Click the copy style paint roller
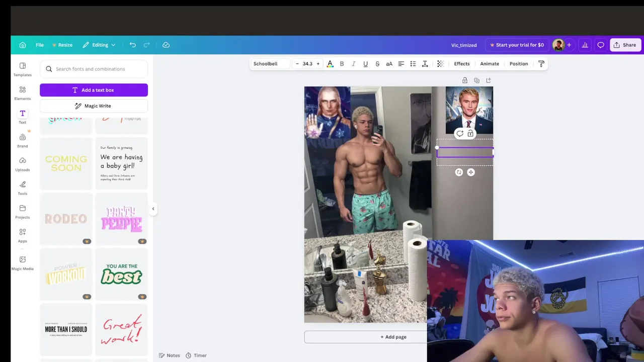644x362 pixels. pos(541,64)
